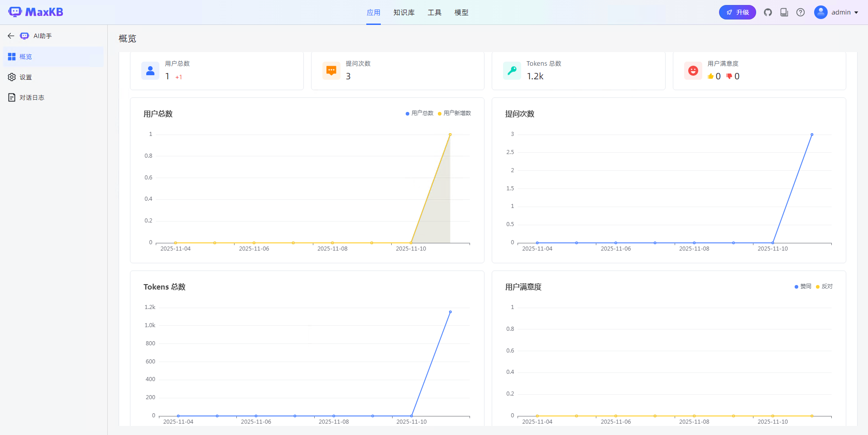Viewport: 868px width, 435px height.
Task: Click the 设置 gear icon in sidebar
Action: point(12,77)
